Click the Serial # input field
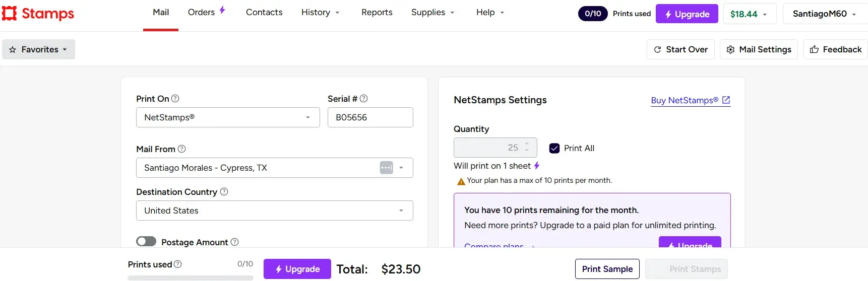Viewport: 868px width, 281px height. [x=370, y=117]
